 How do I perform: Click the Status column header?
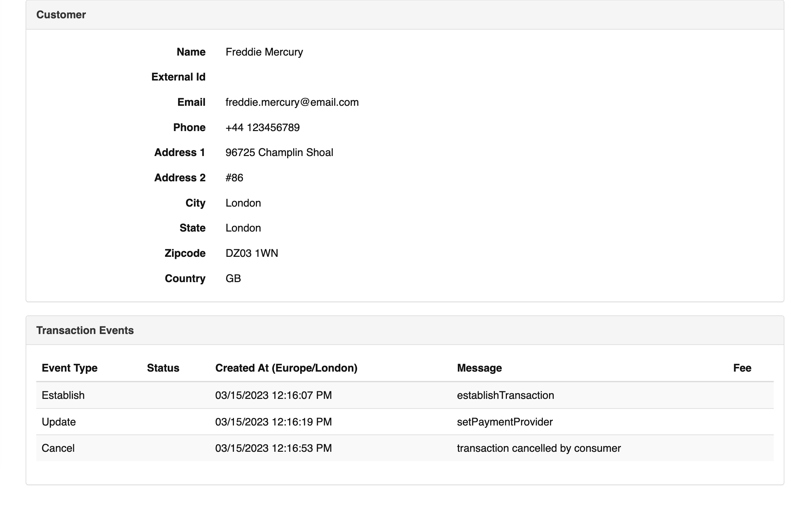[163, 368]
